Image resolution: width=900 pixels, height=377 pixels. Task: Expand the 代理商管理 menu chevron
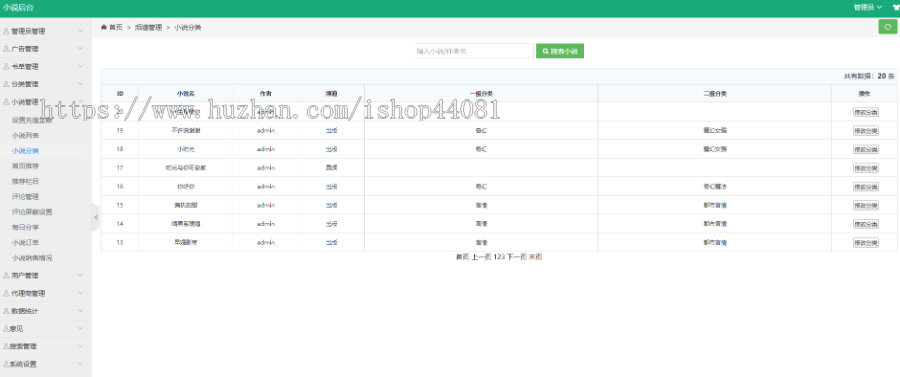[x=80, y=293]
